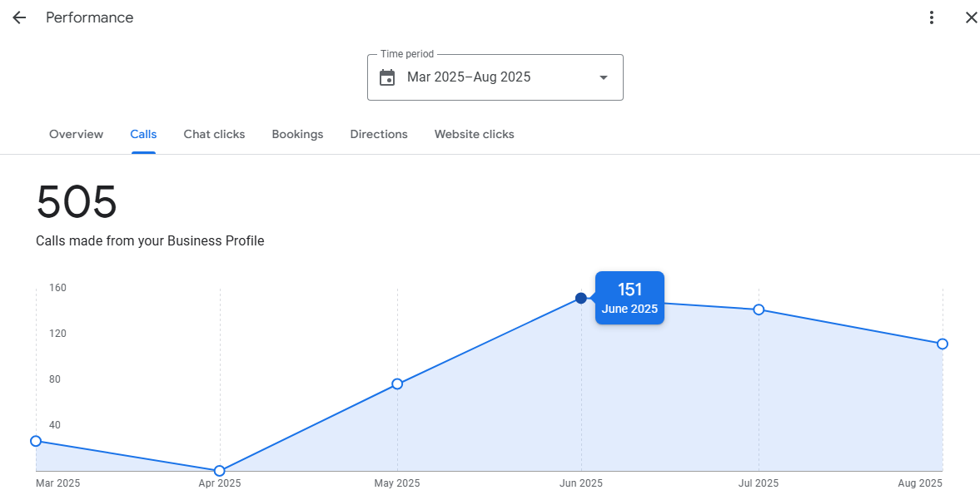Click the 505 total calls number
This screenshot has width=980, height=495.
pyautogui.click(x=77, y=202)
